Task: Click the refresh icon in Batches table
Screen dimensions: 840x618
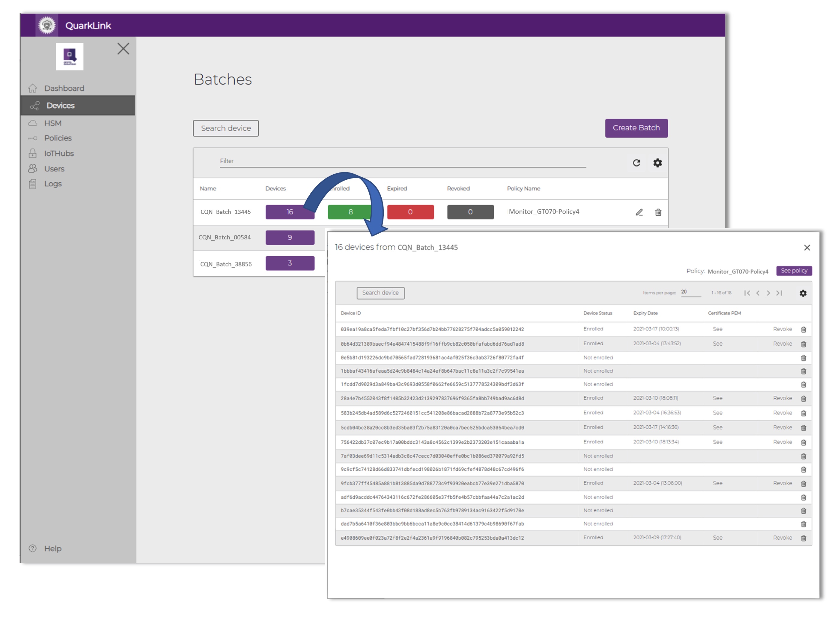Action: [x=636, y=163]
